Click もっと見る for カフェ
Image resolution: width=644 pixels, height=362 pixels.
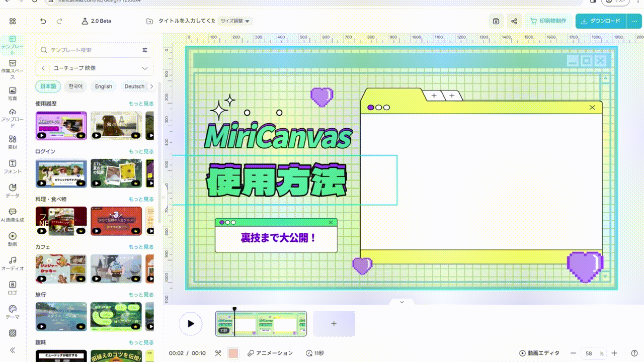pyautogui.click(x=141, y=247)
